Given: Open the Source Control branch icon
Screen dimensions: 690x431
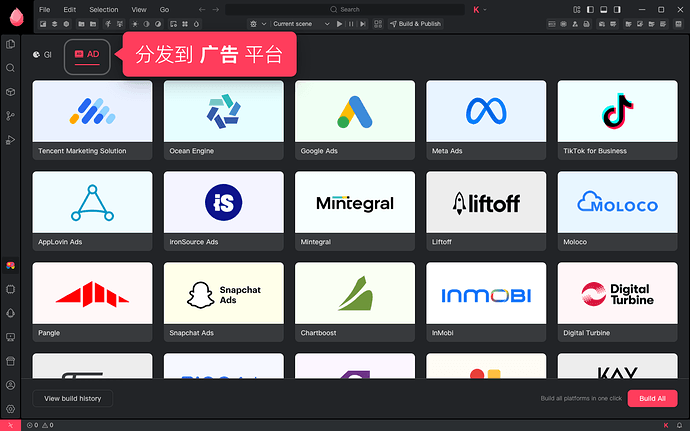Looking at the screenshot, I should click(x=11, y=116).
